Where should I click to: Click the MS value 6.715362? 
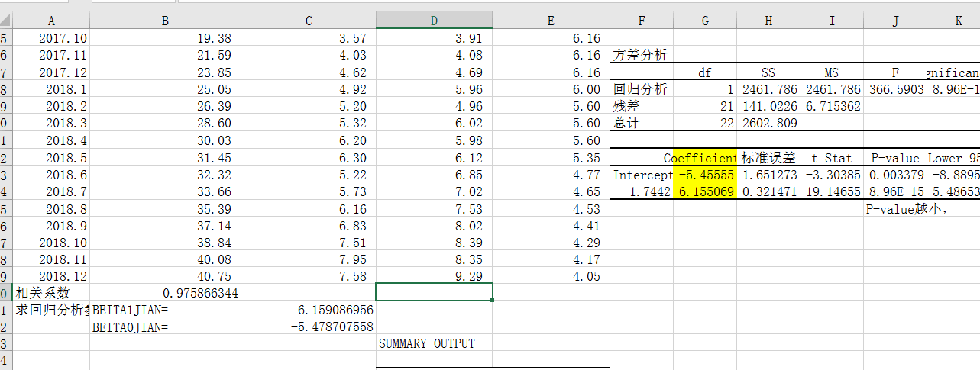pos(832,106)
